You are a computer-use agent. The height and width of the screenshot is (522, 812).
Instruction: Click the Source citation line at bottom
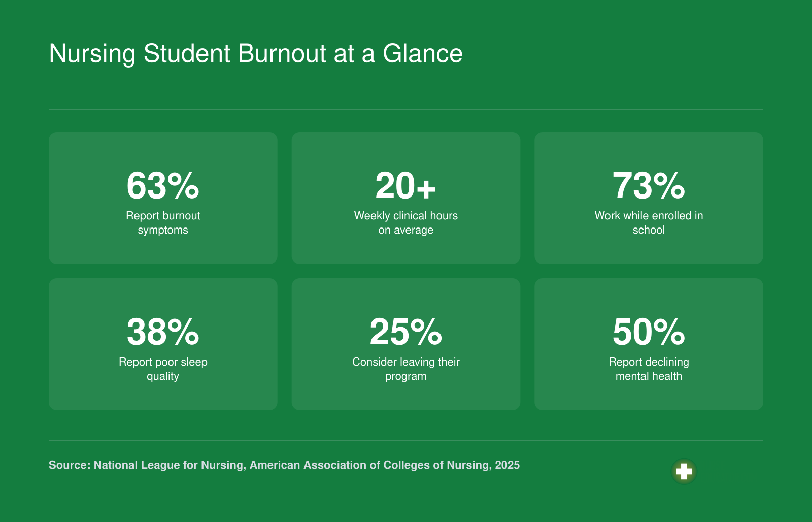(284, 465)
